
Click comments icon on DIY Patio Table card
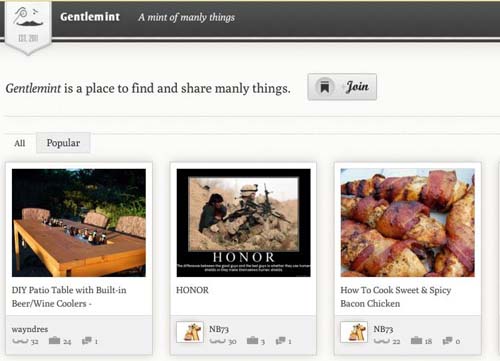[87, 340]
